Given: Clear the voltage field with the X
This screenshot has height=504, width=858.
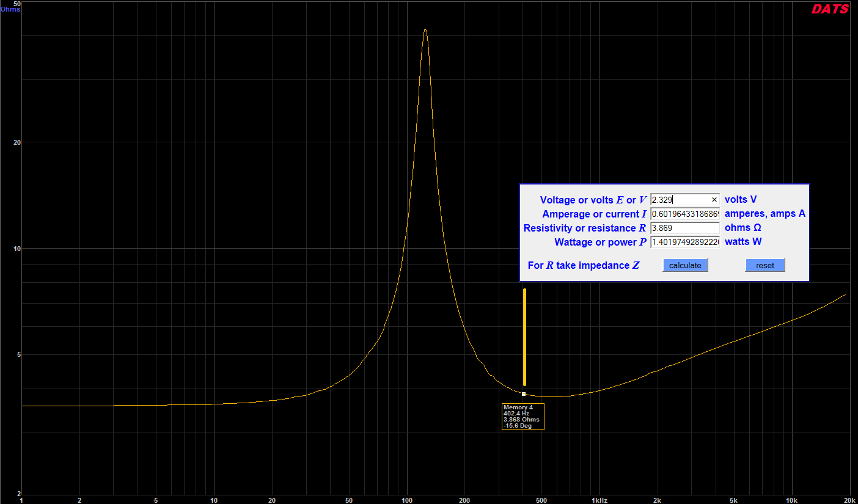Looking at the screenshot, I should pyautogui.click(x=714, y=200).
